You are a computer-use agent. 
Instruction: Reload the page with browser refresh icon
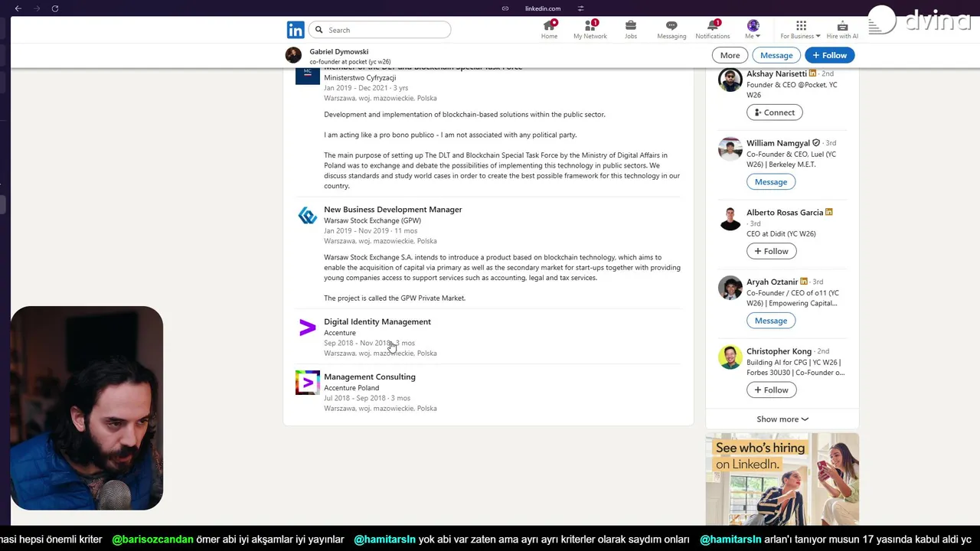tap(54, 8)
